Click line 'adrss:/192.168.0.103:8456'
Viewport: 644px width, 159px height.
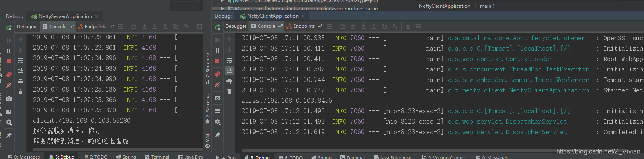click(287, 100)
